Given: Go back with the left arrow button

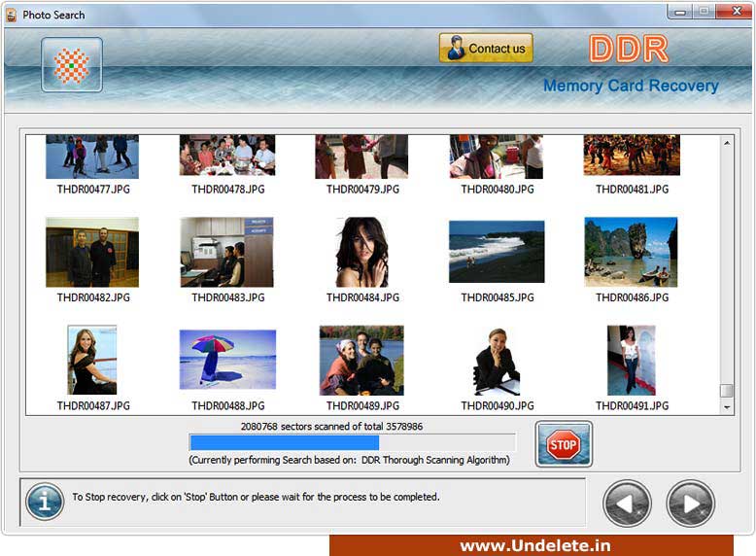Looking at the screenshot, I should pyautogui.click(x=627, y=504).
